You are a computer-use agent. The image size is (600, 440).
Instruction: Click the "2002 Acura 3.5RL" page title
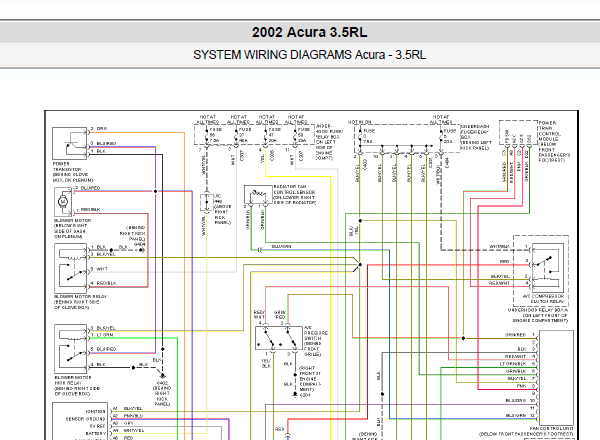[x=309, y=32]
